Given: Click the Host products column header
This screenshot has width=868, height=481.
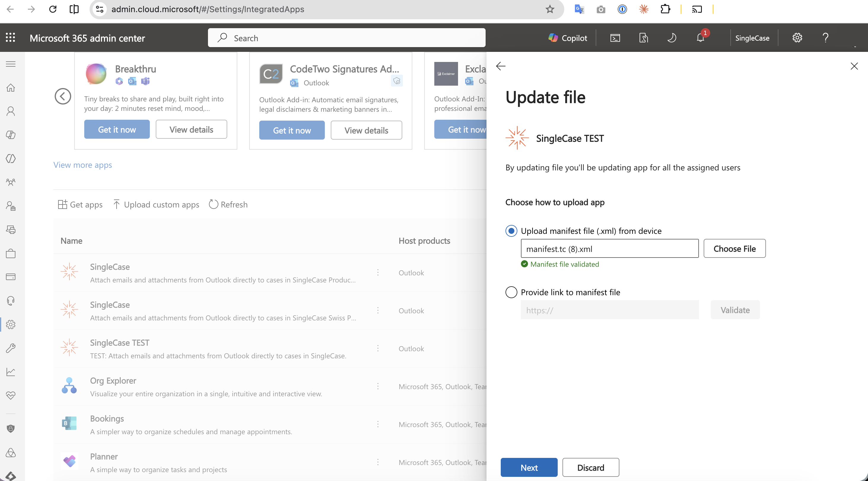Looking at the screenshot, I should 425,241.
